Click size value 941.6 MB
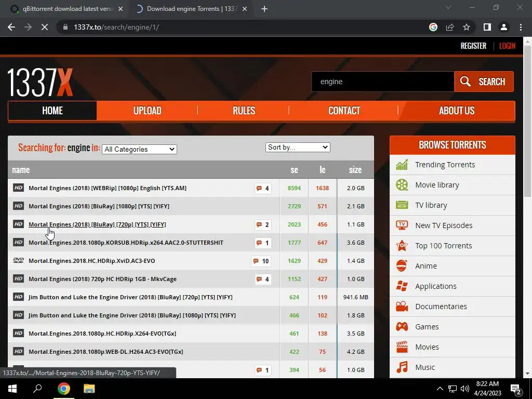This screenshot has width=532, height=399. (355, 297)
